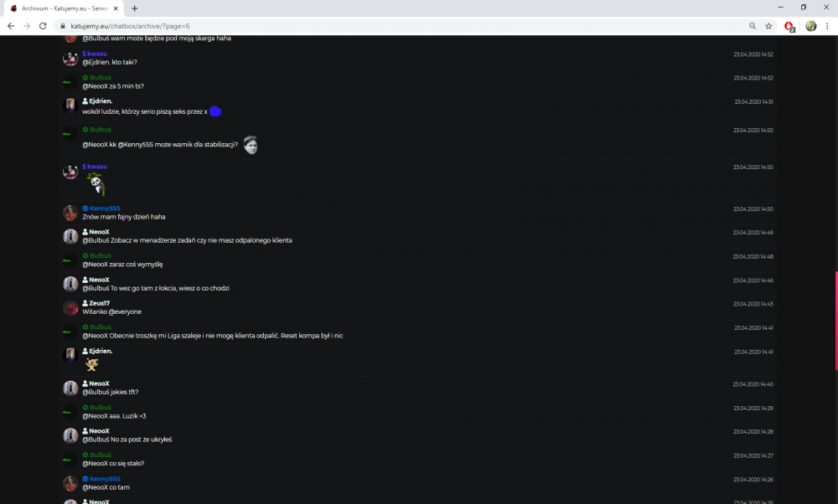Click timestamp 23.04.2020 14:29

(753, 408)
